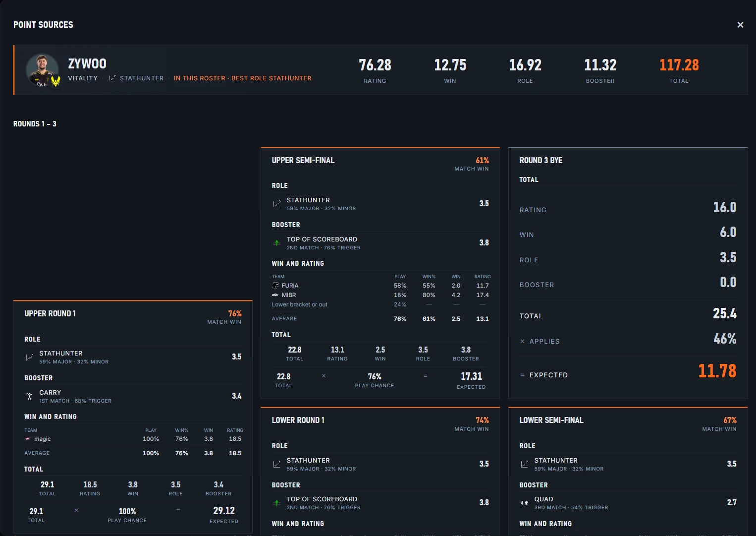Click the 100% play chance value

click(127, 511)
